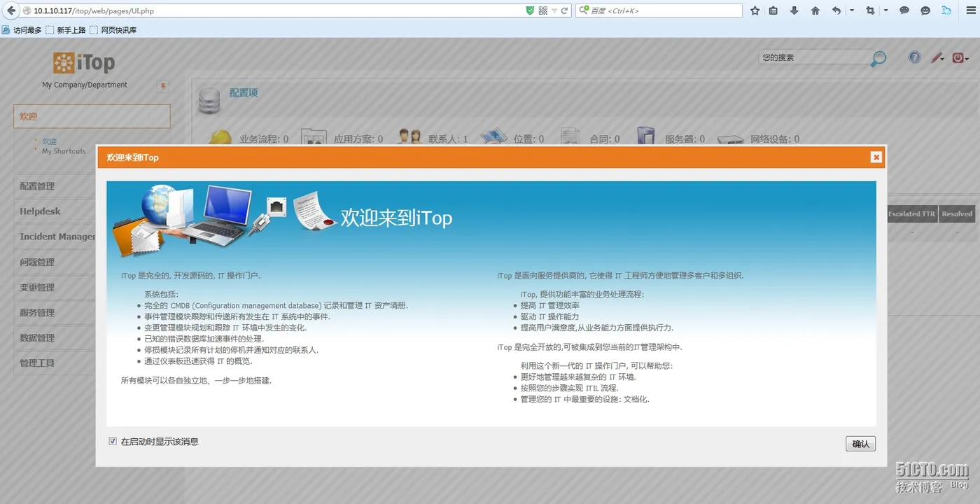
Task: Click the 配置项 heading link
Action: pyautogui.click(x=244, y=93)
